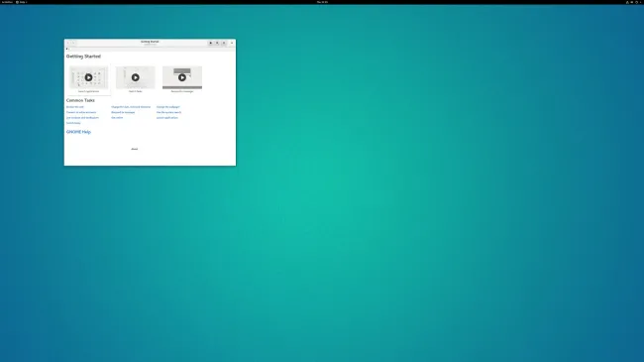The width and height of the screenshot is (644, 362).
Task: Open Change the date, time and timezone link
Action: click(x=131, y=107)
